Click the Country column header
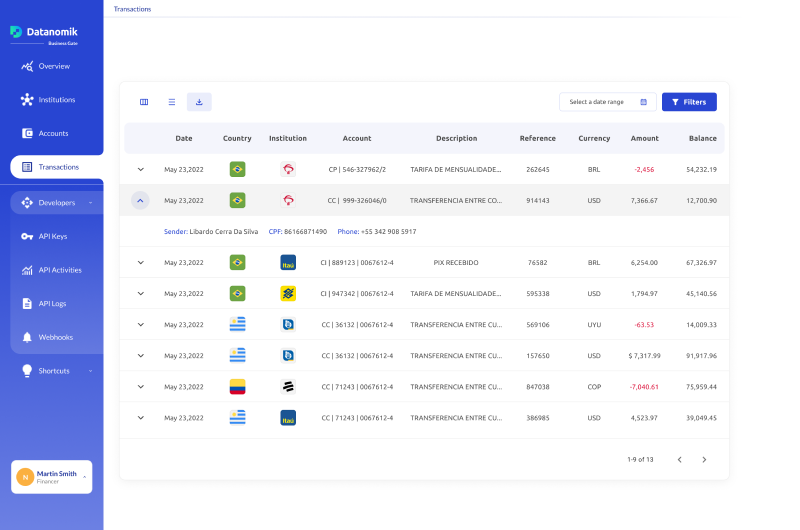 [x=237, y=138]
